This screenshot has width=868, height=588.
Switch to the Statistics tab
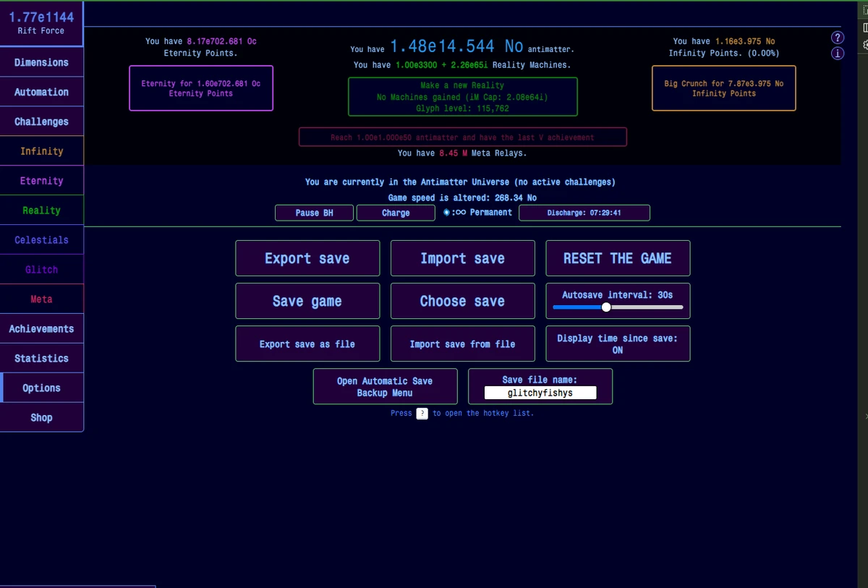[41, 358]
